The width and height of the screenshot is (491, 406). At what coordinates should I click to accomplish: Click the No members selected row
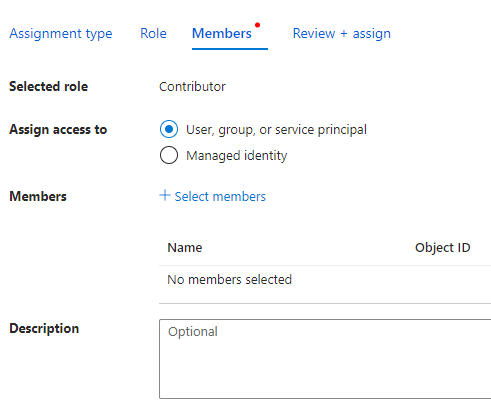[325, 279]
